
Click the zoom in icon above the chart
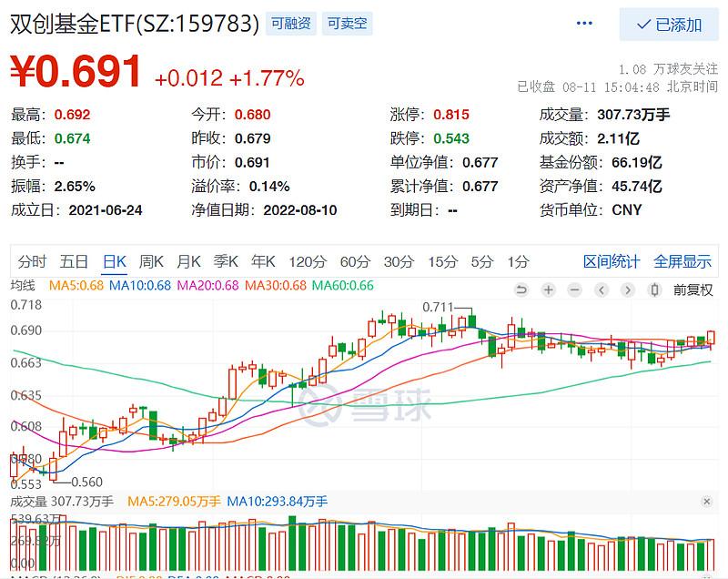coord(548,289)
